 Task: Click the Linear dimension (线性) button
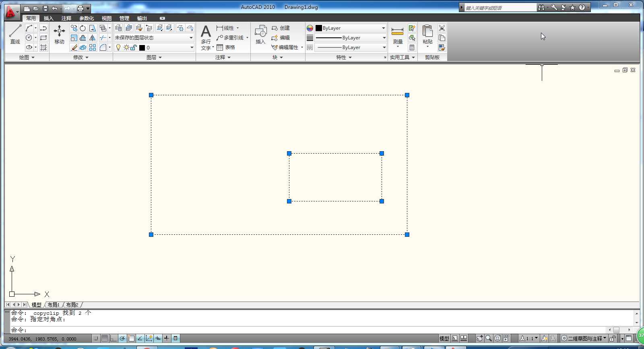click(x=225, y=28)
